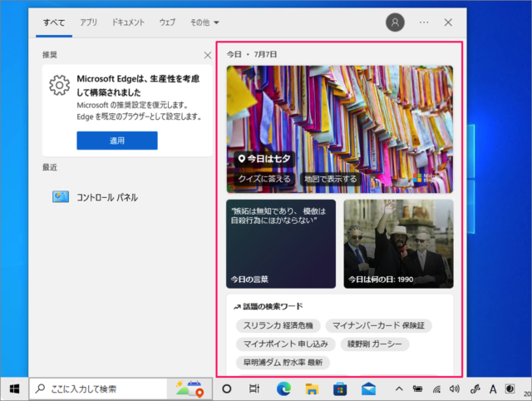Click the settings gear icon in recommendation
The height and width of the screenshot is (401, 532).
point(59,85)
